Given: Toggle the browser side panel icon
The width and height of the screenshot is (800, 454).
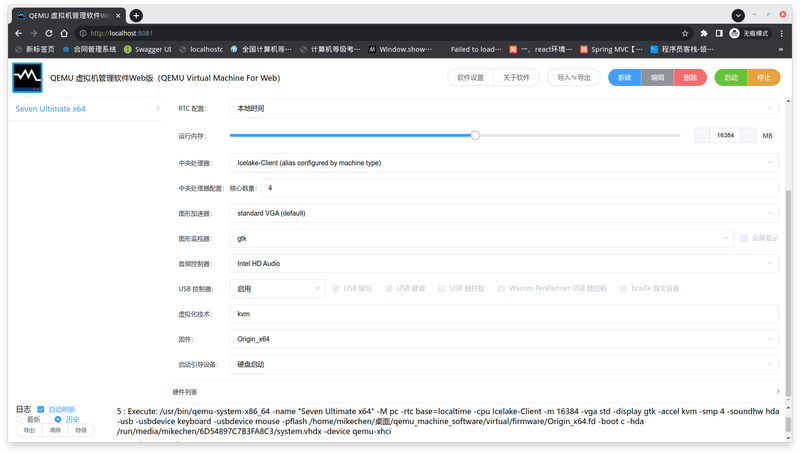Looking at the screenshot, I should 719,33.
